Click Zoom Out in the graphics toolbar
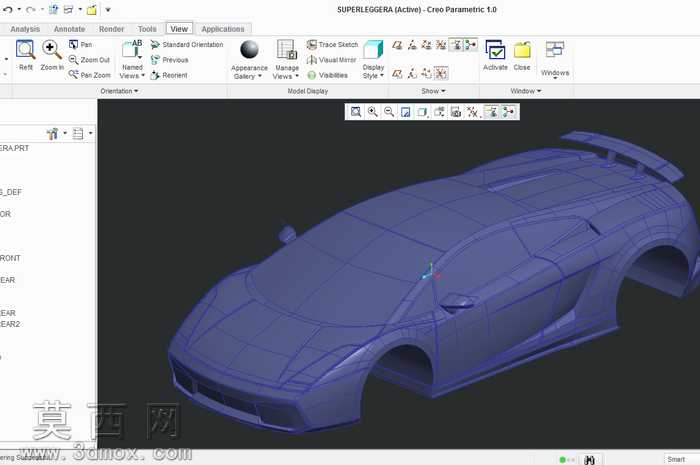700x465 pixels. [x=389, y=112]
